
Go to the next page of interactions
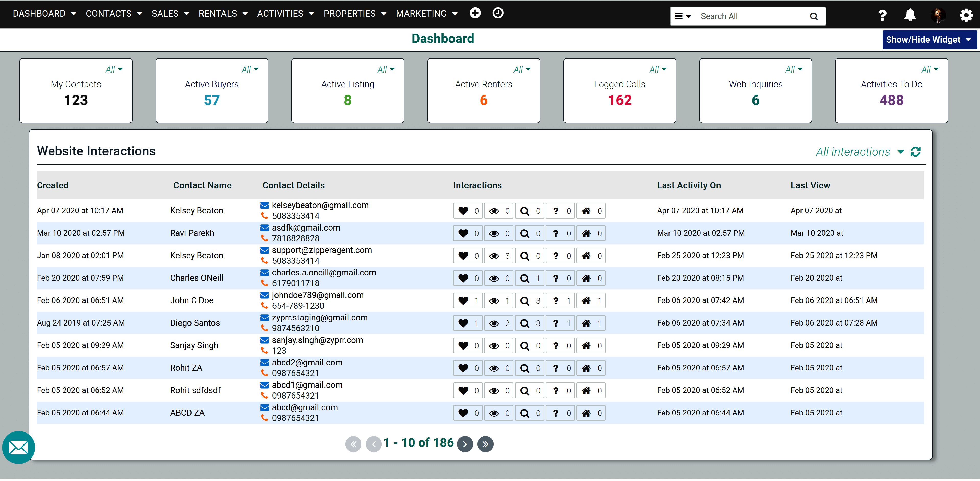coord(465,444)
